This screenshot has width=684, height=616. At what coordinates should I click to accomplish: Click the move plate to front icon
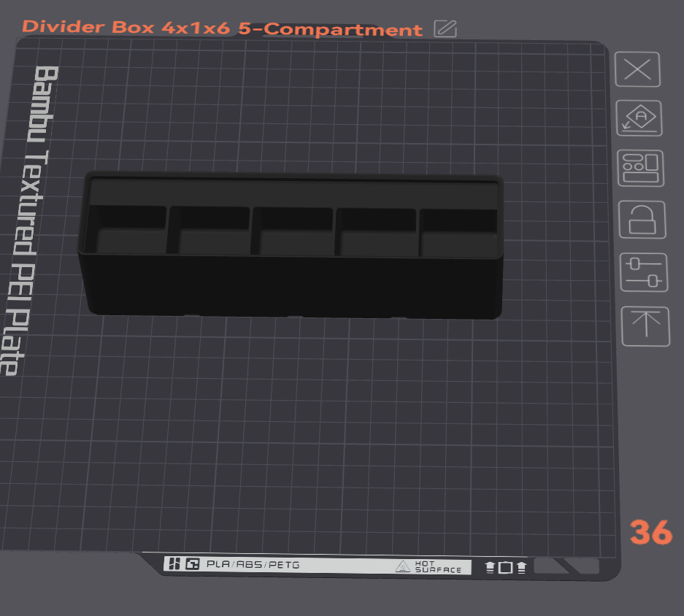pyautogui.click(x=645, y=326)
